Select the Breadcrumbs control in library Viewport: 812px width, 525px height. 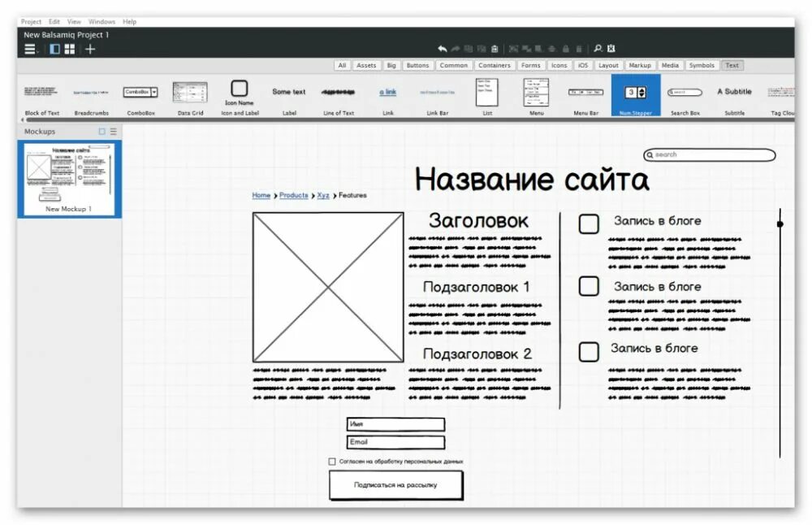coord(92,97)
